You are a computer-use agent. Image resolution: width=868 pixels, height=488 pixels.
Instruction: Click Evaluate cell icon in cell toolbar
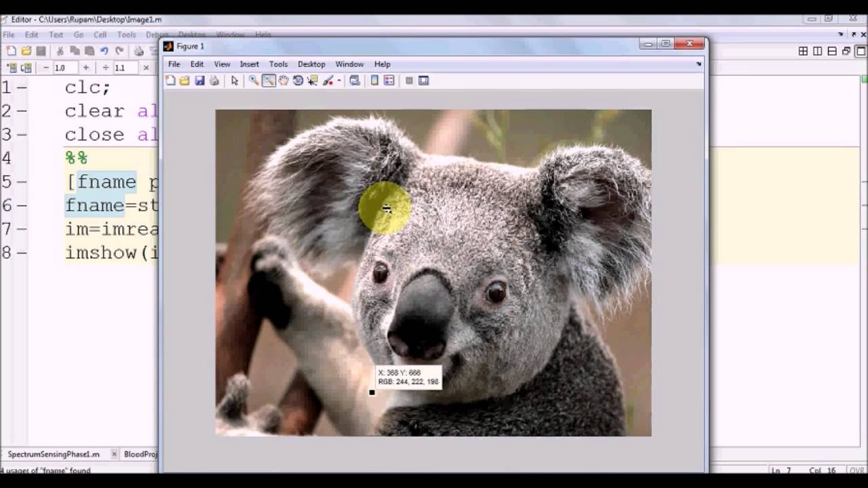[12, 68]
